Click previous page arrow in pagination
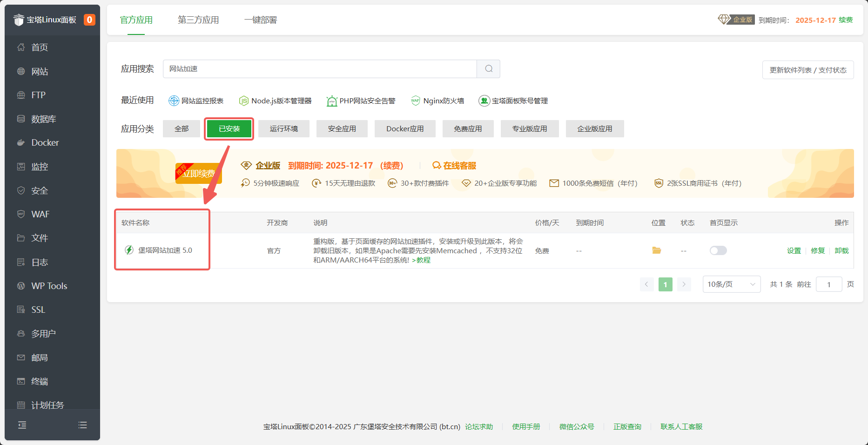The height and width of the screenshot is (445, 868). [x=646, y=284]
